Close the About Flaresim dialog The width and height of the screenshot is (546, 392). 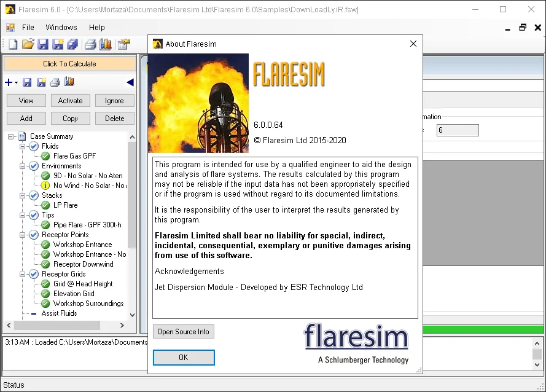(x=413, y=44)
